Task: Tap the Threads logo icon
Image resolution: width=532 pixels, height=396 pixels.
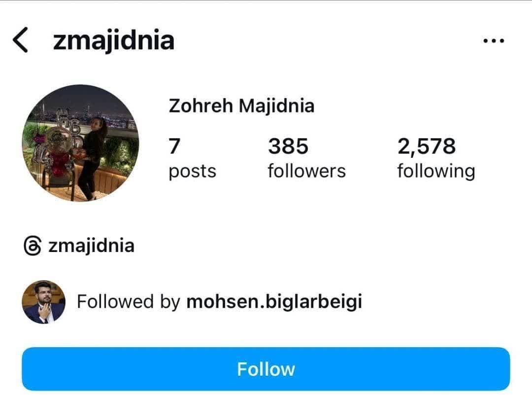Action: [33, 246]
